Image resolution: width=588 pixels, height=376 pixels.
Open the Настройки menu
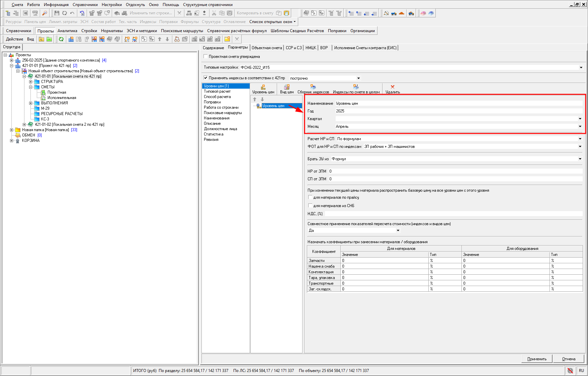(x=111, y=5)
